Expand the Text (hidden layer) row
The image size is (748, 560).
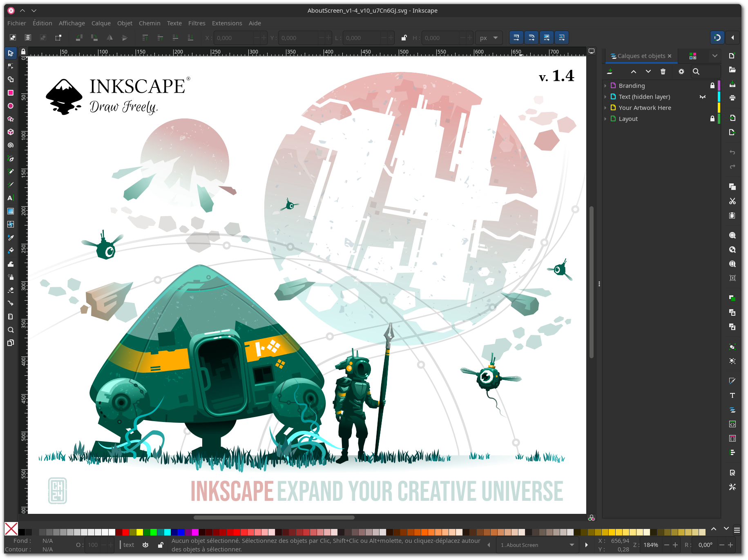click(605, 97)
